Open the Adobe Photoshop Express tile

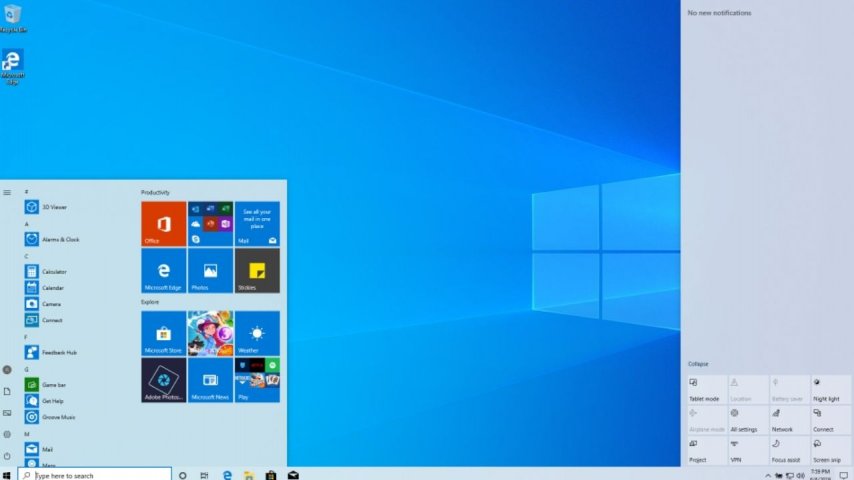(163, 380)
